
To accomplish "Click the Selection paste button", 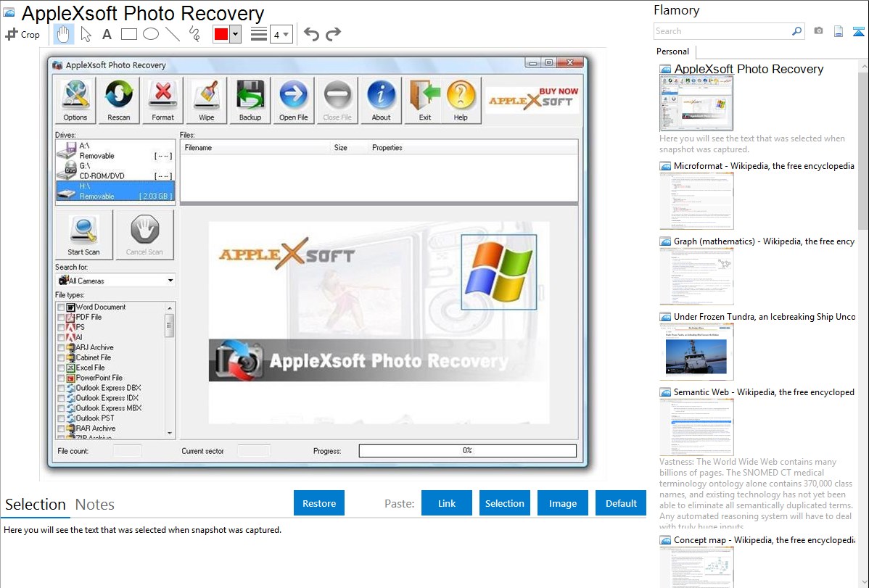I will 505,503.
